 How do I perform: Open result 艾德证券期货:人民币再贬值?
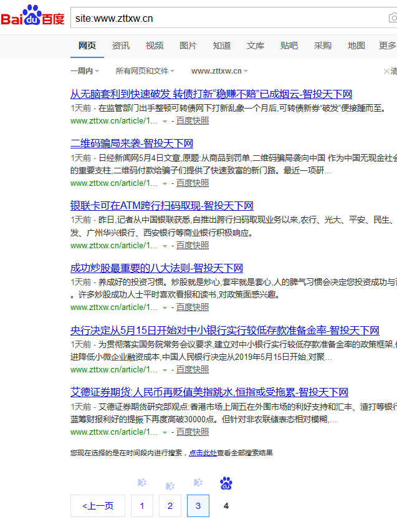[x=209, y=392]
